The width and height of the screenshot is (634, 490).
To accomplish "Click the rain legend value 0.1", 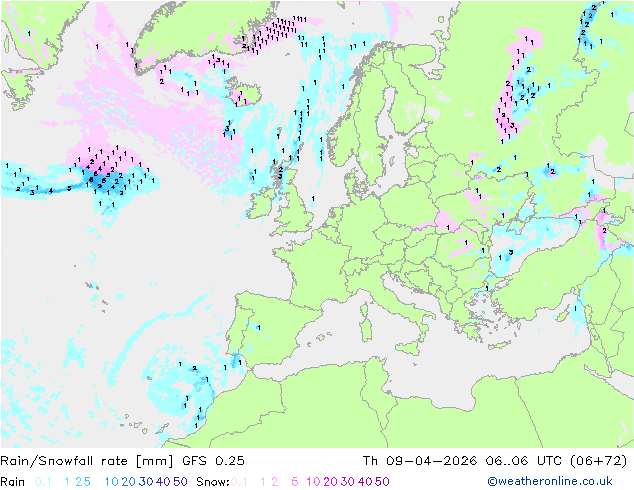I will (43, 482).
